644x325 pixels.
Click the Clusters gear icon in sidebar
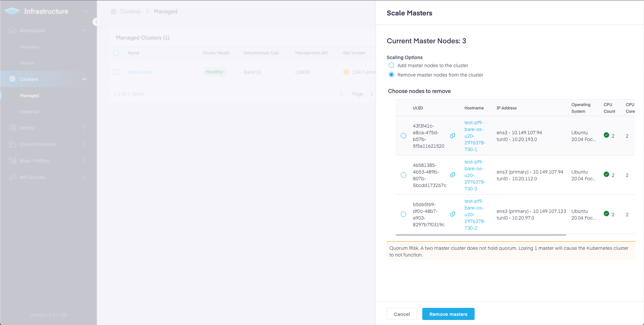[x=12, y=79]
